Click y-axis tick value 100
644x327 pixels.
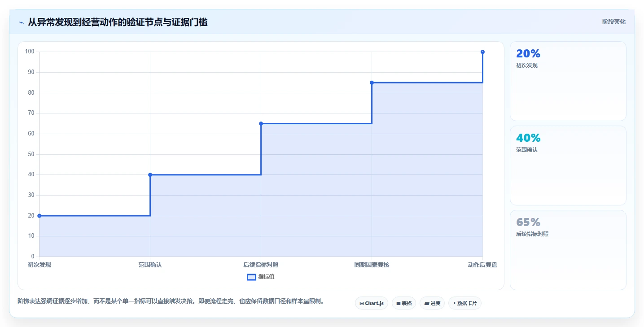[30, 52]
